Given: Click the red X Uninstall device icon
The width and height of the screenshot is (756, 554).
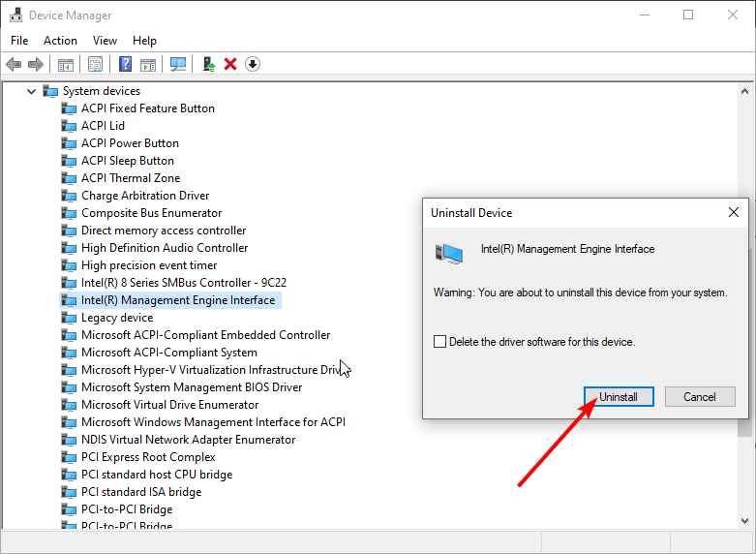Looking at the screenshot, I should pos(230,64).
